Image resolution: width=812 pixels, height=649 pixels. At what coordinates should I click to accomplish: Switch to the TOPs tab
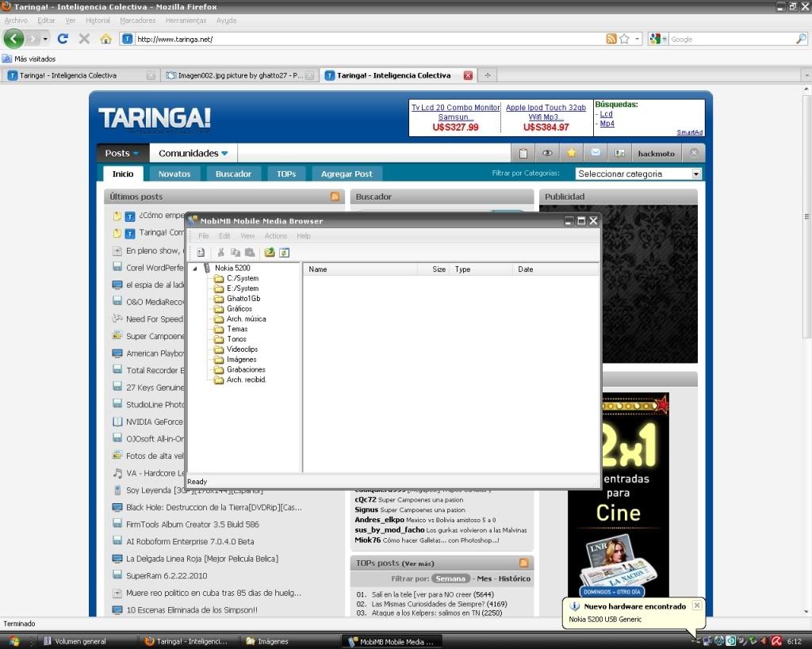tap(285, 174)
